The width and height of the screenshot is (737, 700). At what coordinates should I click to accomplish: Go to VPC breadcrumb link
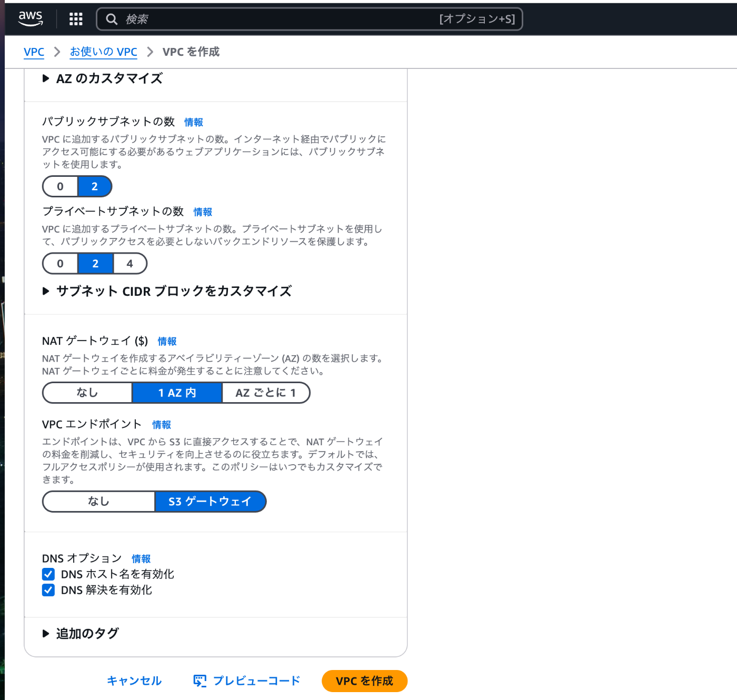click(x=34, y=52)
